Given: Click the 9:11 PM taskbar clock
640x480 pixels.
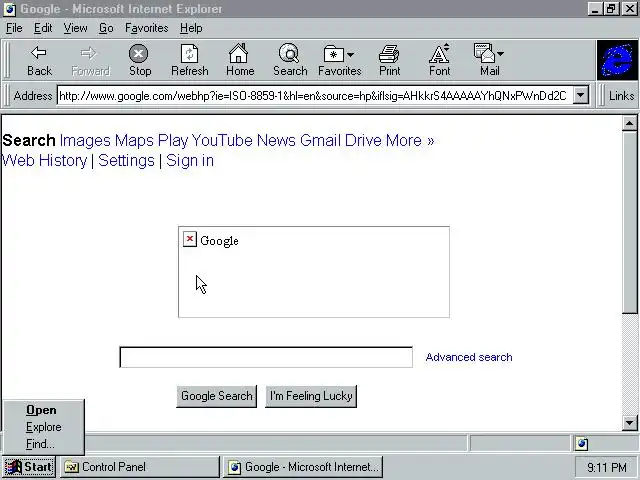Looking at the screenshot, I should click(x=607, y=467).
